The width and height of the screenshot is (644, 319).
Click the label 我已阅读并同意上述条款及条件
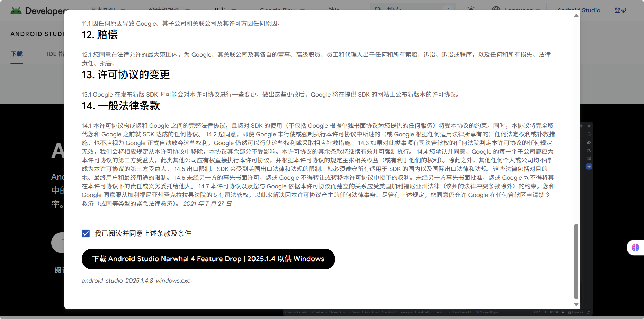143,233
